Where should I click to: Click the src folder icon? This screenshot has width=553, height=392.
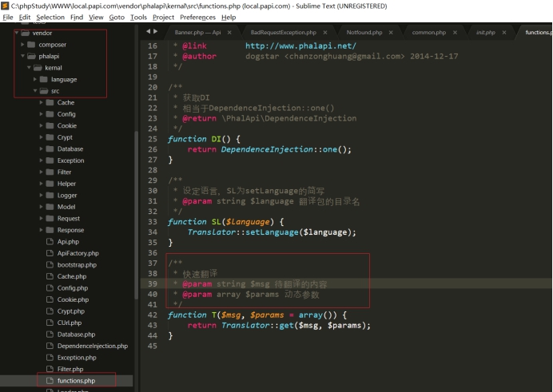tap(44, 91)
